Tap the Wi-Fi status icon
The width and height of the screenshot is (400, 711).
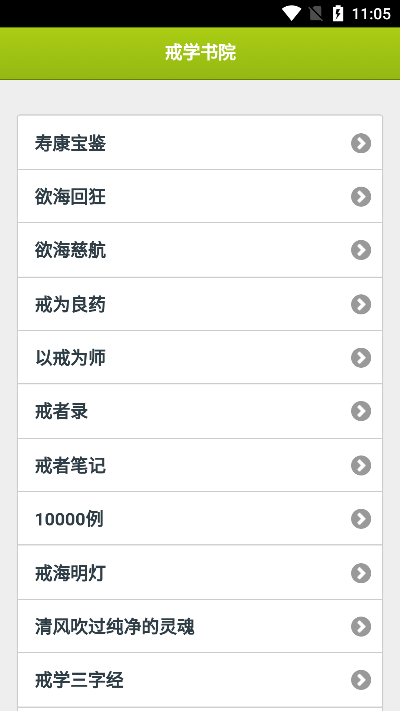291,14
